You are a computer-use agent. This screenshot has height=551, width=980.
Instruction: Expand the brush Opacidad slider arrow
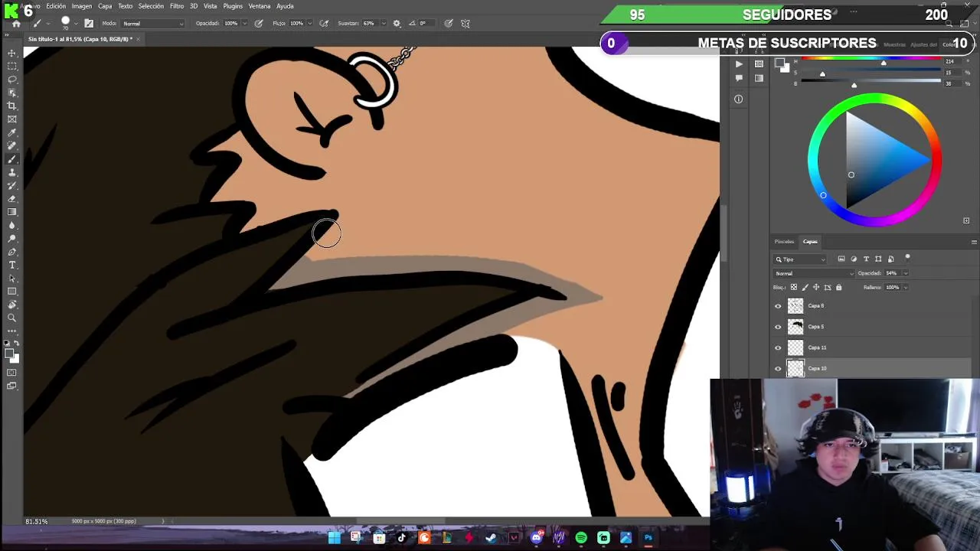click(x=245, y=23)
